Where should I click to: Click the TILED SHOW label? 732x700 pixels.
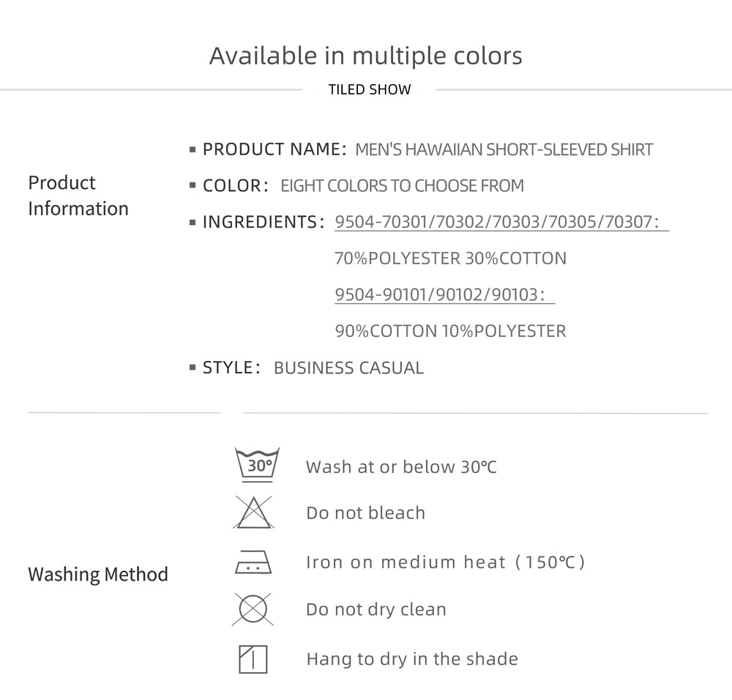coord(369,89)
